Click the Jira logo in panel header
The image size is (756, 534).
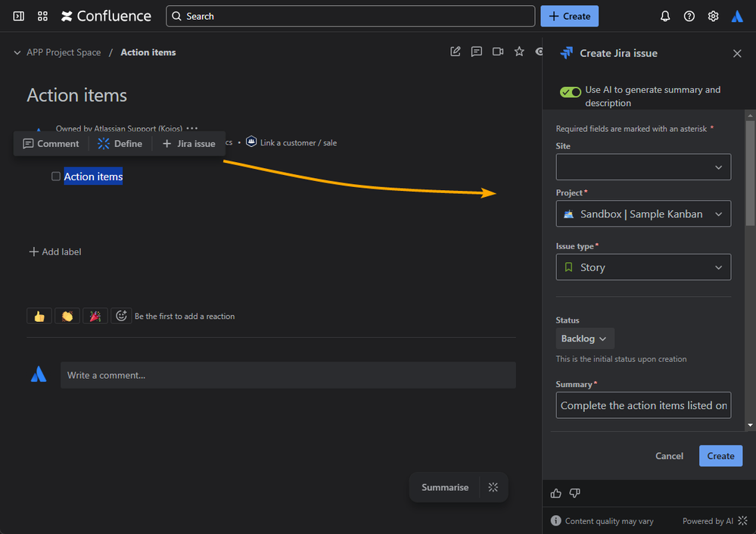[567, 53]
